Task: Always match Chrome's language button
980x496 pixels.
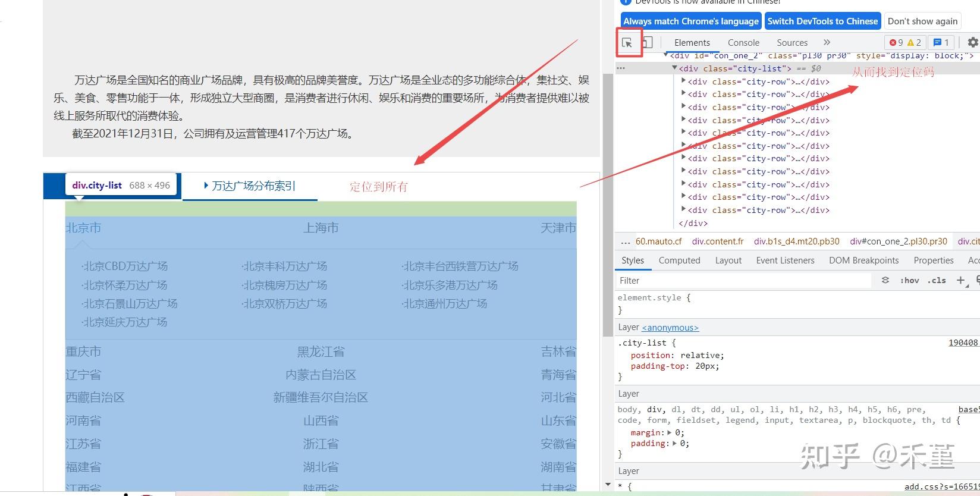Action: tap(691, 21)
